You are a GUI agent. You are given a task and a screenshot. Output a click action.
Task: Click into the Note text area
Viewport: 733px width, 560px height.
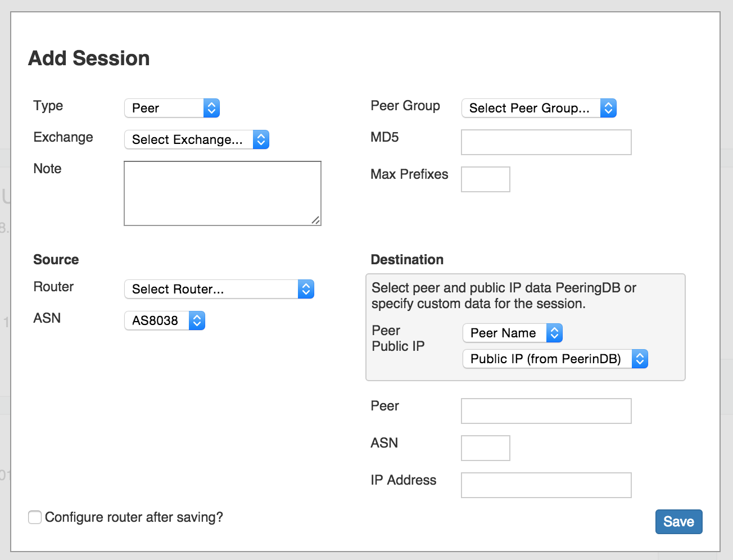pyautogui.click(x=222, y=193)
